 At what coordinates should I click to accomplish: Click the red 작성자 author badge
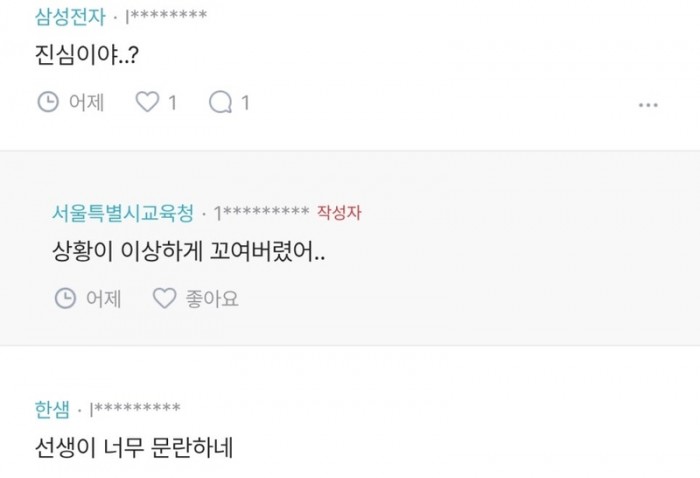click(x=339, y=212)
